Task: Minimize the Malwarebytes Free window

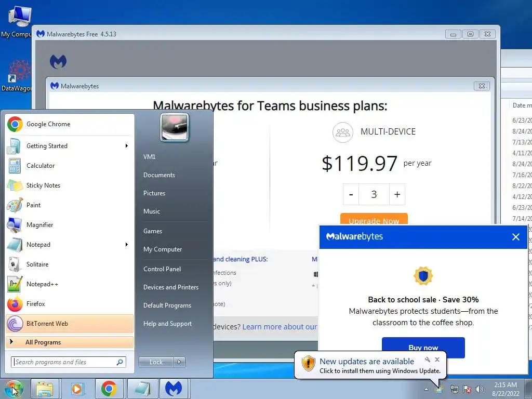Action: tap(453, 34)
